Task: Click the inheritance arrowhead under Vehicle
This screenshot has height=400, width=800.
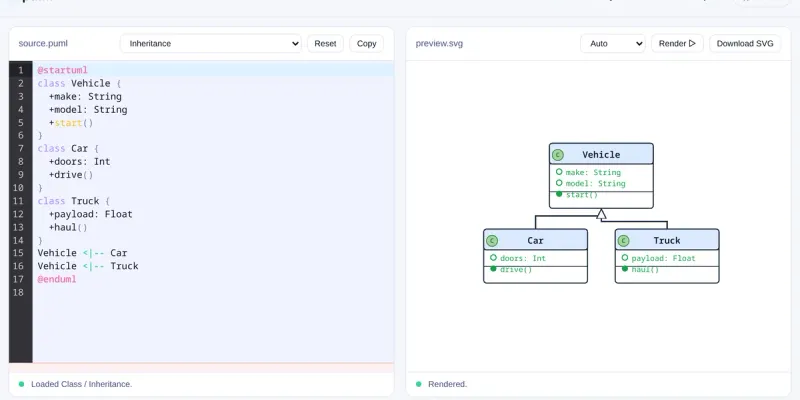Action: point(602,214)
